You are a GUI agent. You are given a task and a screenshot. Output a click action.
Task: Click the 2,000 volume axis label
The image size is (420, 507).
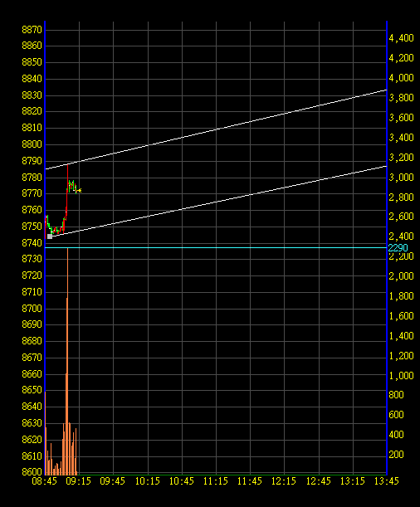401,276
